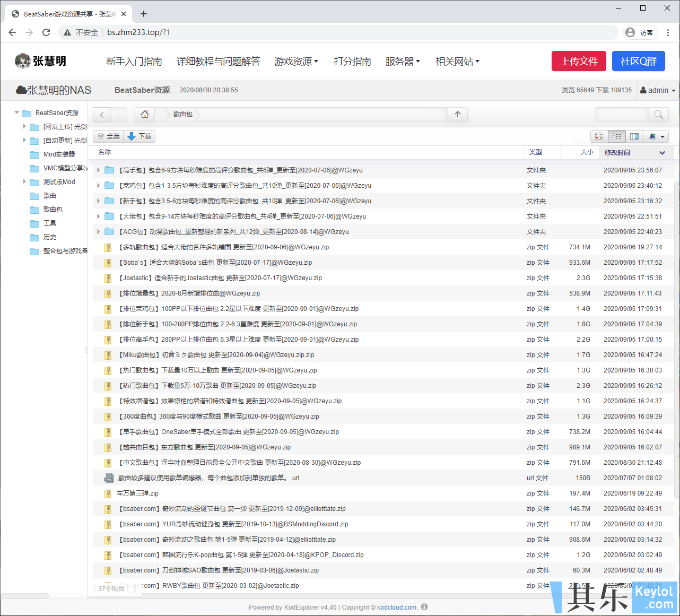Toggle select all checkbox button
The height and width of the screenshot is (616, 680).
(109, 136)
